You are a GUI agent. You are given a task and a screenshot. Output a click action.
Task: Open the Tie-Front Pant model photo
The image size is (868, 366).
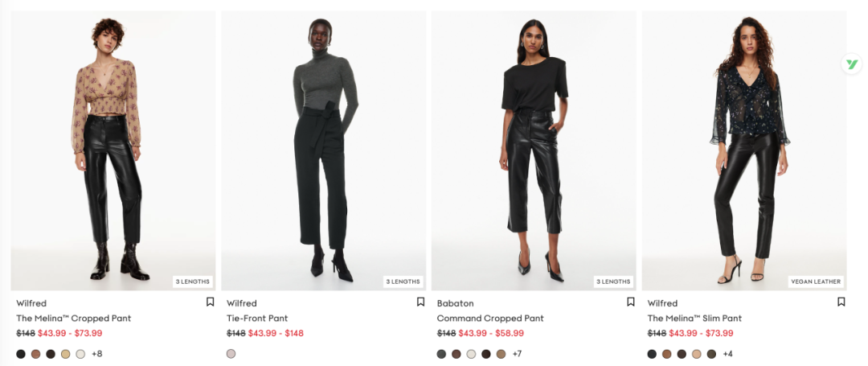[x=324, y=150]
